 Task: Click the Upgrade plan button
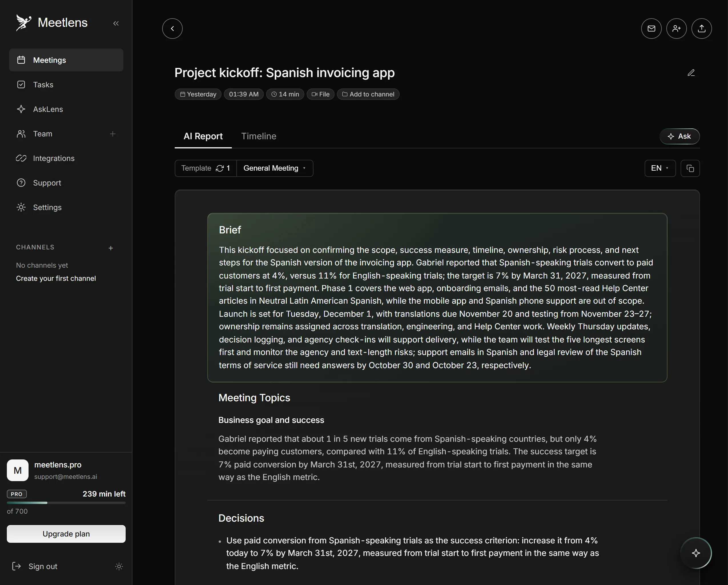click(66, 534)
